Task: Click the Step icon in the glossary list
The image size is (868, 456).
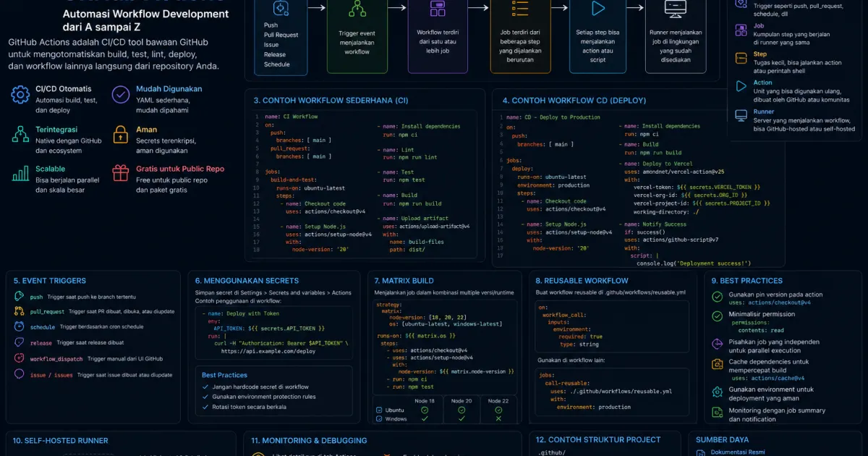Action: (740, 58)
